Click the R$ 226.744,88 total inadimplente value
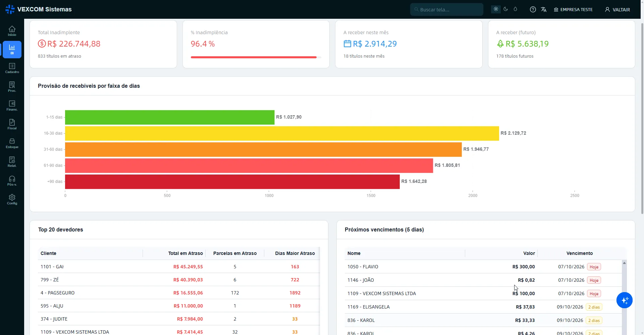This screenshot has height=335, width=644. (x=74, y=44)
